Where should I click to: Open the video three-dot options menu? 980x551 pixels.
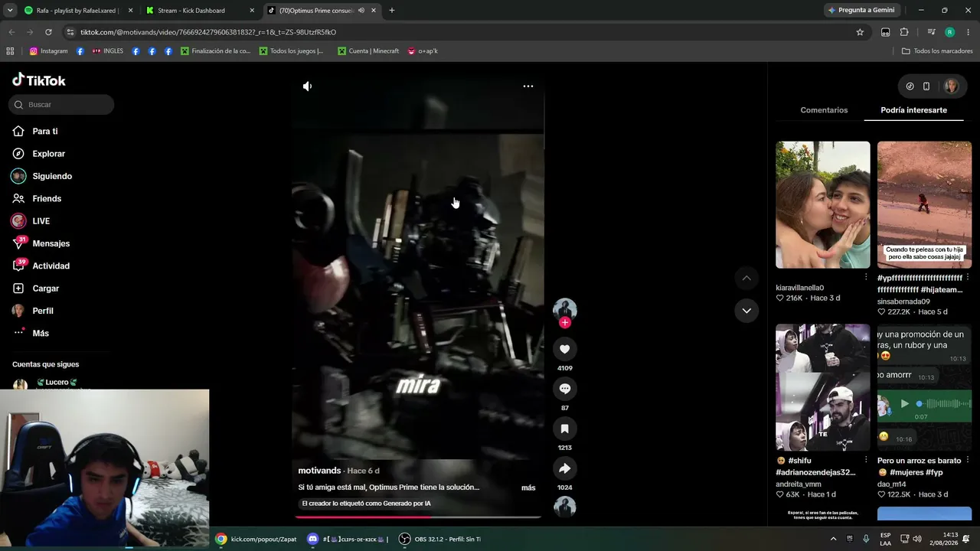[x=528, y=86]
